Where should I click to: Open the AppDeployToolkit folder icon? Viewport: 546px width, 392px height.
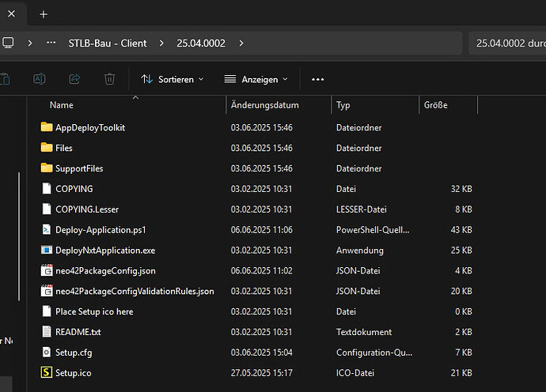coord(47,127)
